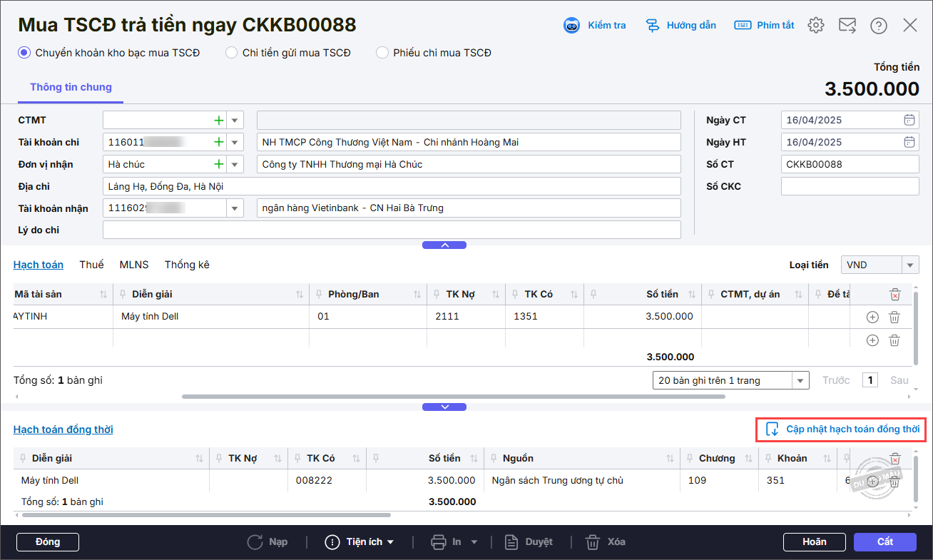Select Phiếu chi mua TSCĐ option
The width and height of the screenshot is (933, 560).
tap(382, 52)
